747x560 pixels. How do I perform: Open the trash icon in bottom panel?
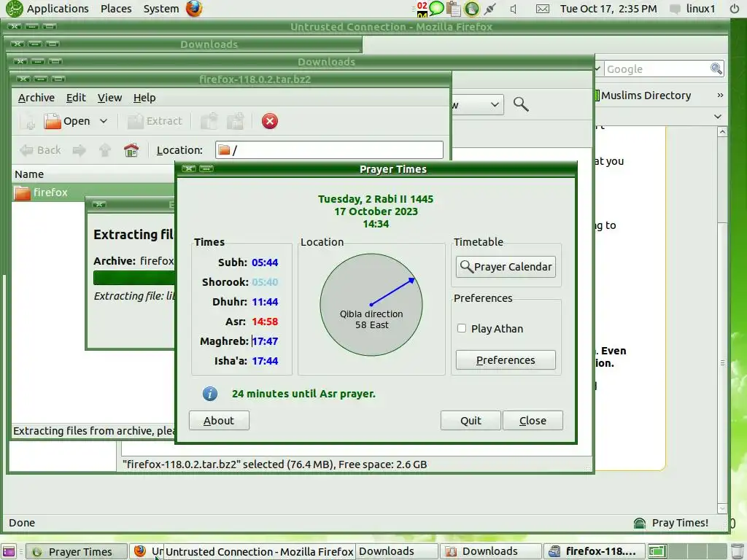coord(737,551)
